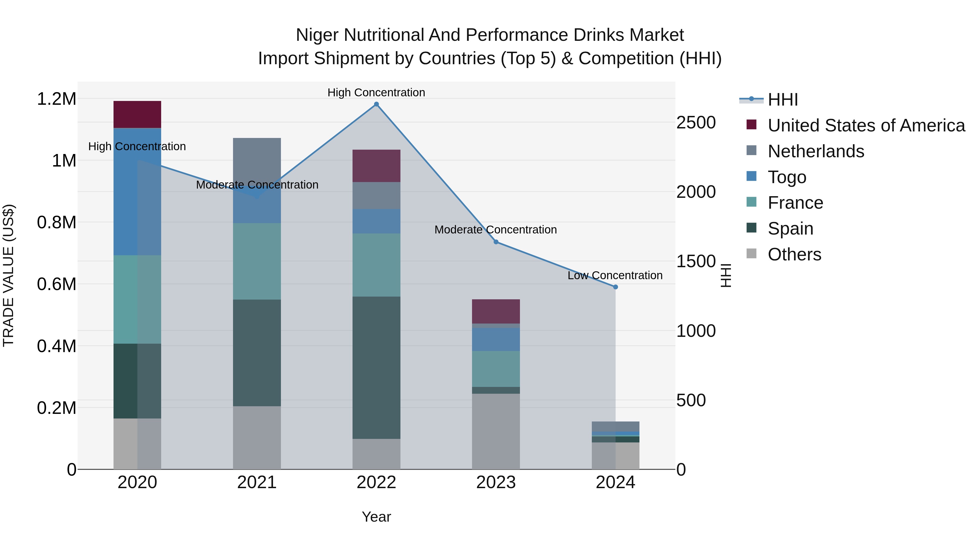This screenshot has height=551, width=980.
Task: Click the France segment of 2021 bar
Action: click(x=257, y=261)
